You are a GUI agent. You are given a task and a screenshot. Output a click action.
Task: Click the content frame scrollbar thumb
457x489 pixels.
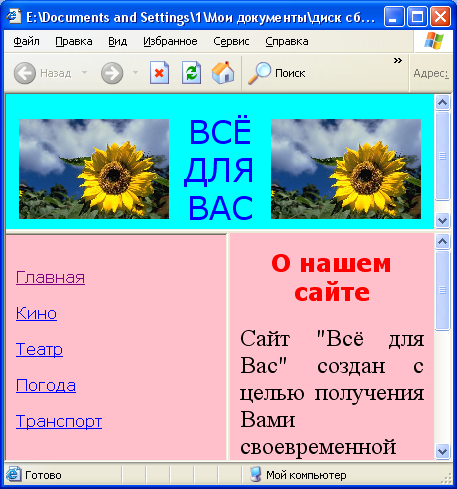click(x=442, y=290)
